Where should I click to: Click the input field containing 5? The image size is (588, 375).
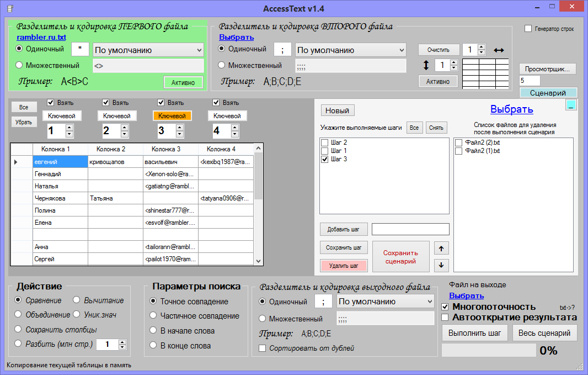(530, 81)
